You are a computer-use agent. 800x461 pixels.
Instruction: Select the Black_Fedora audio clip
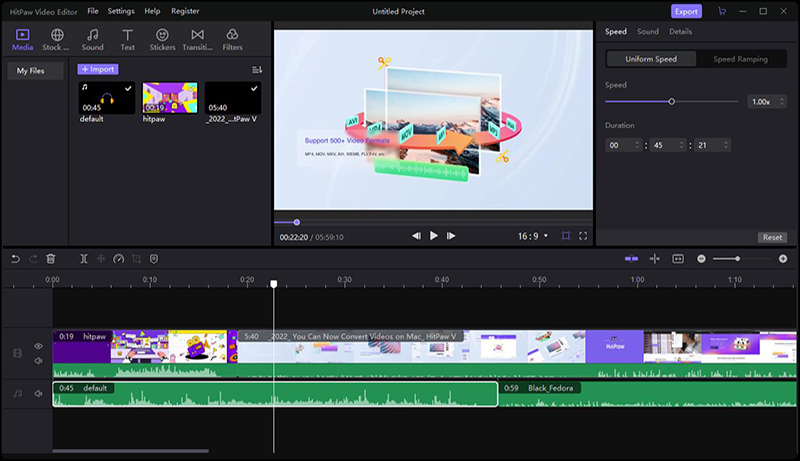coord(647,394)
